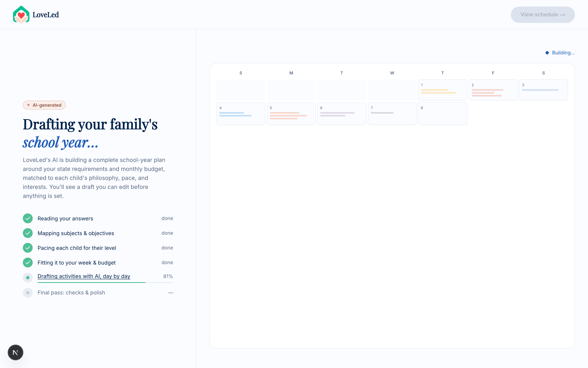Click the F weekday column header
The height and width of the screenshot is (368, 588).
click(x=493, y=73)
